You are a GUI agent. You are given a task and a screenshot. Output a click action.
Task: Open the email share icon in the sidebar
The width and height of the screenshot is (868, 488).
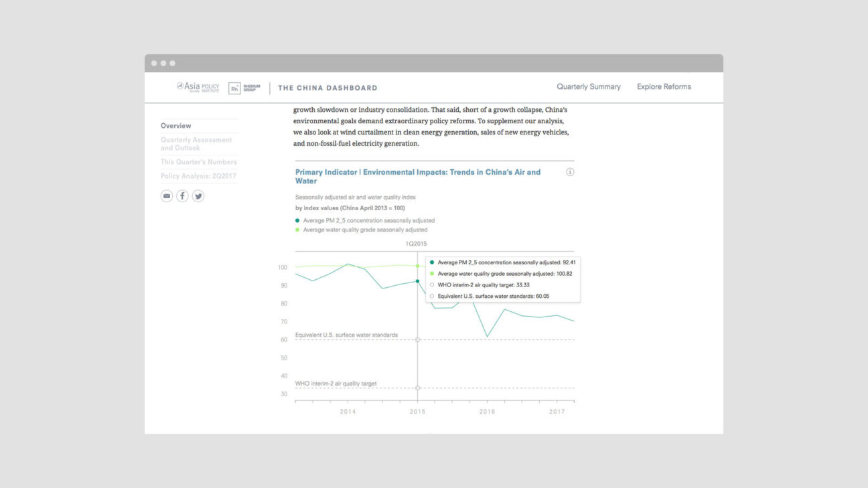(x=166, y=195)
